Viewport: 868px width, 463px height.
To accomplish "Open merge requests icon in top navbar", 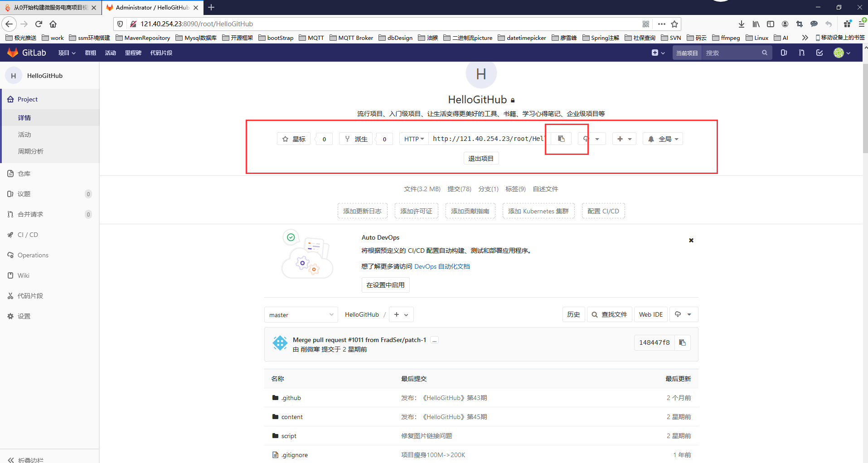I will (x=802, y=53).
